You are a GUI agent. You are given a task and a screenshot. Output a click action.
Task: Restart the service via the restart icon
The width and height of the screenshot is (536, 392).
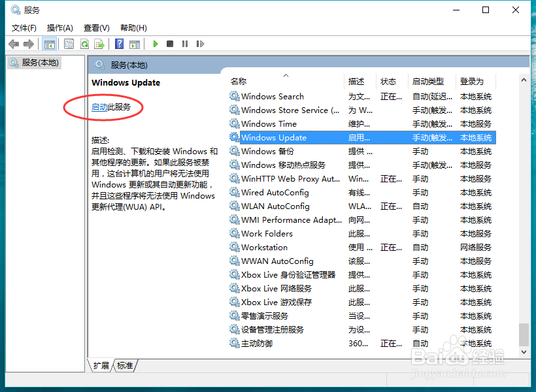pos(200,44)
